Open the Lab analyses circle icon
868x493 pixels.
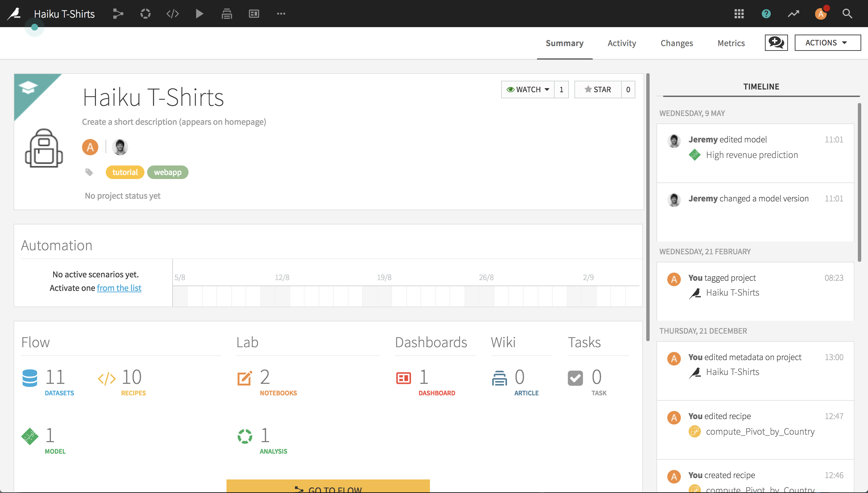point(145,14)
